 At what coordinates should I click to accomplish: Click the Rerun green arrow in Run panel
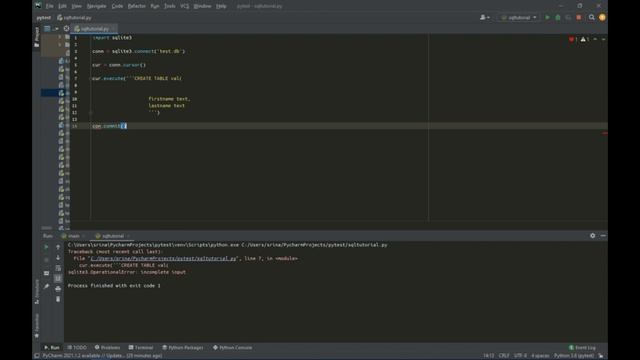(46, 247)
